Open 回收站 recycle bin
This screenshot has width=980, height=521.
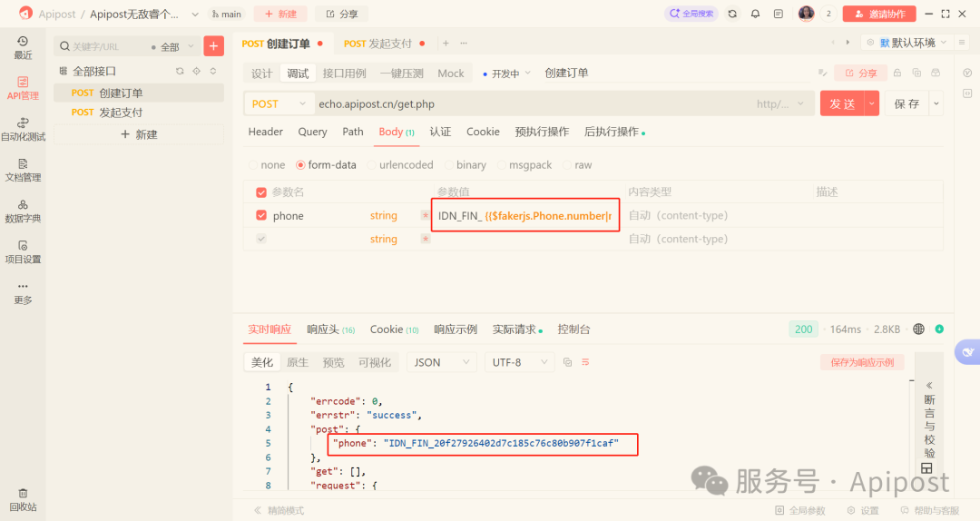tap(23, 500)
